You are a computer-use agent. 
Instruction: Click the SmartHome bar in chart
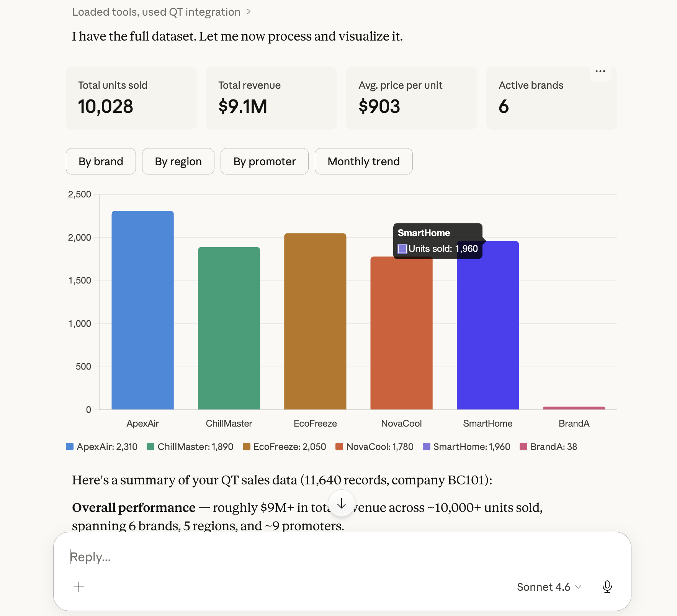[x=487, y=325]
